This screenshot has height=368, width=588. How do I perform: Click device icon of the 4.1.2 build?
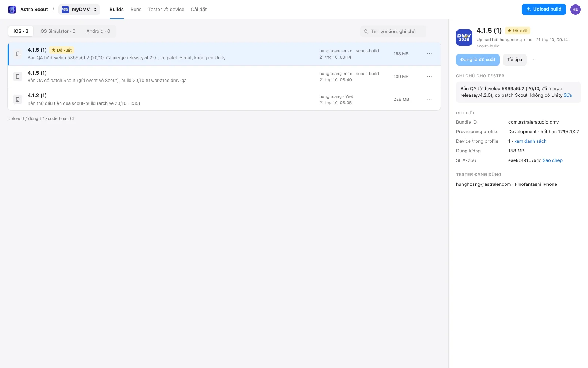pos(18,99)
